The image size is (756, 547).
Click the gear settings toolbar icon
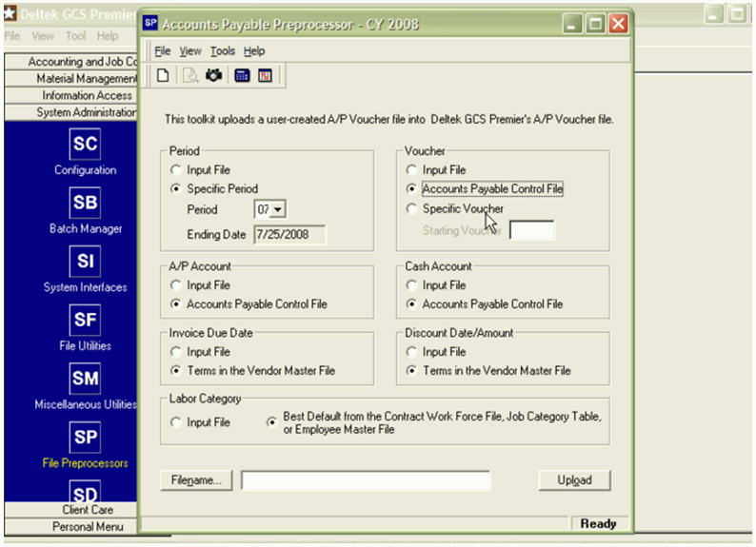(x=213, y=75)
